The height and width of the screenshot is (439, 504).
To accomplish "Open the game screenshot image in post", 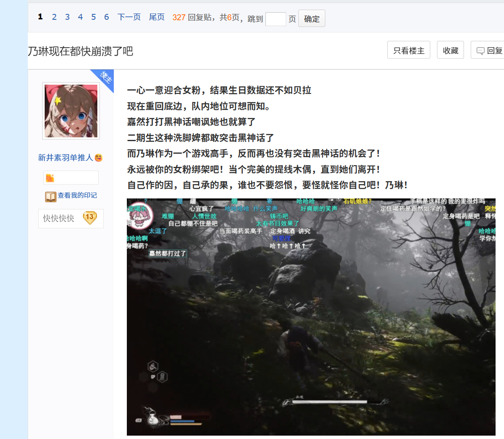I will (x=311, y=317).
